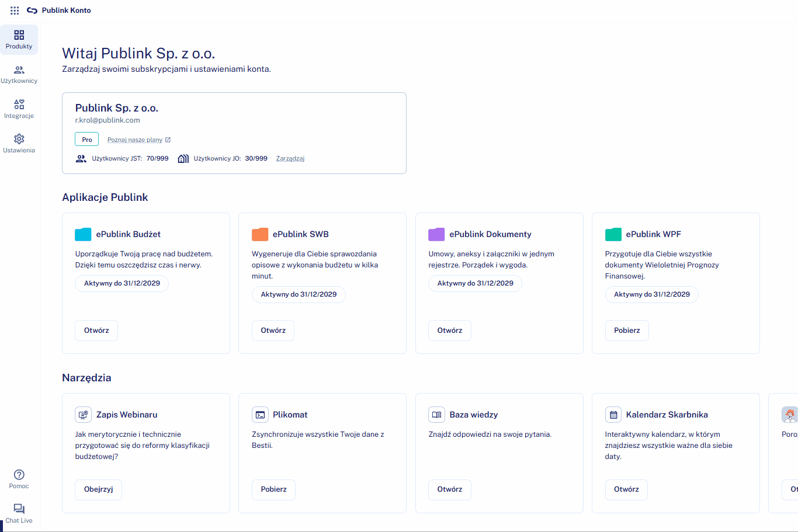Click the Użytkownicy JST 70/999 count
The height and width of the screenshot is (532, 798).
pos(158,159)
